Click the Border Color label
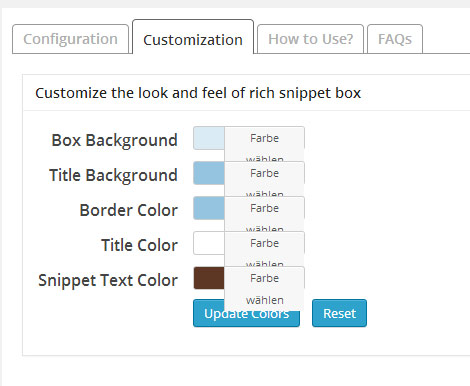The width and height of the screenshot is (470, 386). click(x=129, y=210)
